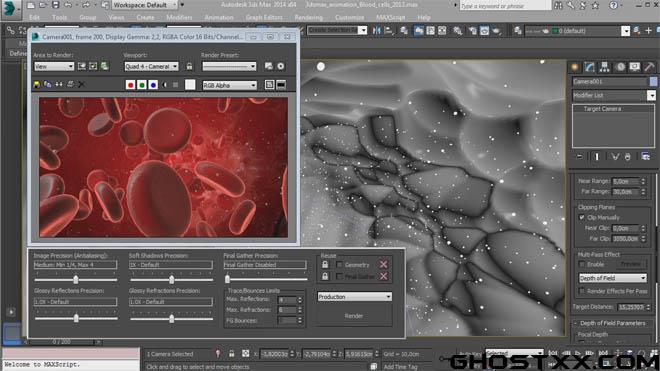
Task: Expand the Depth of Field effect dropdown
Action: coord(612,278)
